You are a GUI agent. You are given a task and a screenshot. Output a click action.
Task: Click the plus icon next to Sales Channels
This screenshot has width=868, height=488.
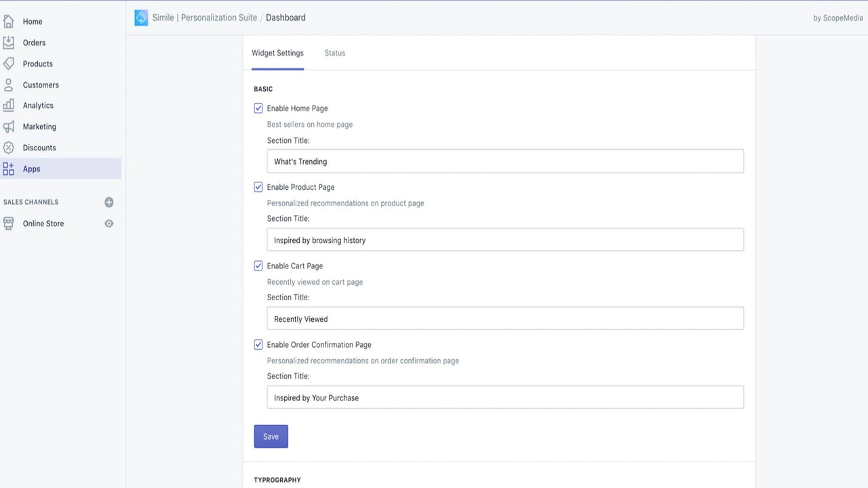[109, 201]
